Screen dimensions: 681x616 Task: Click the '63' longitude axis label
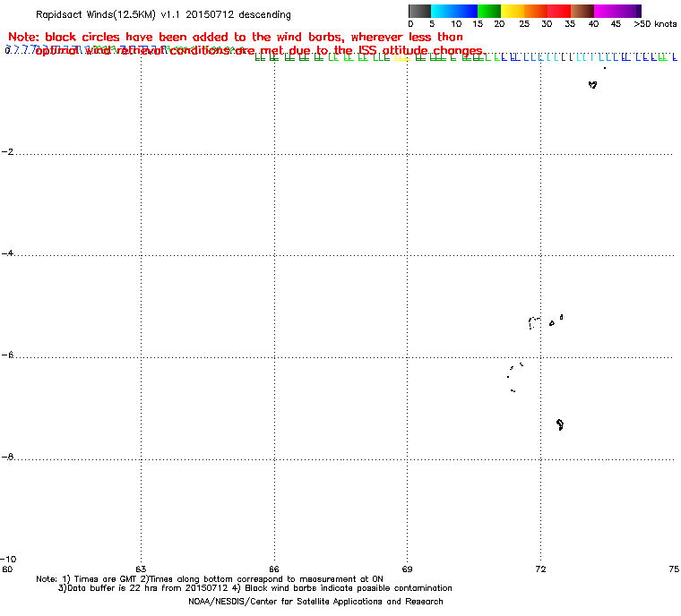tap(141, 569)
